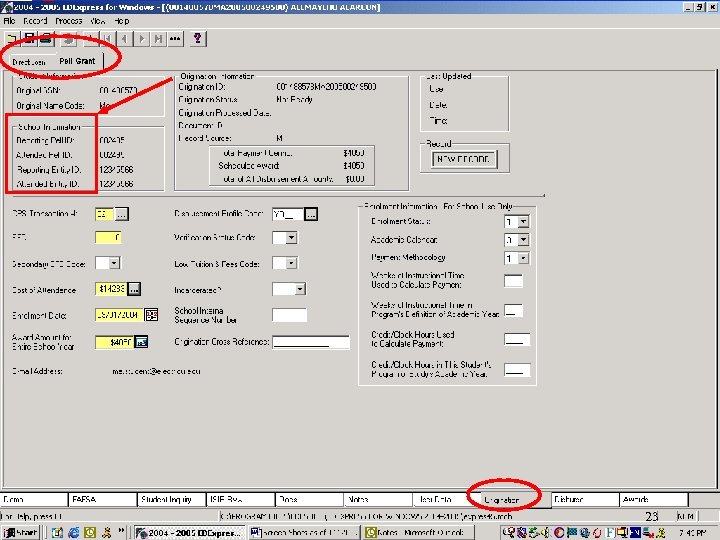Switch to the FAFSA bottom tab
Image resolution: width=720 pixels, height=540 pixels.
[x=103, y=499]
